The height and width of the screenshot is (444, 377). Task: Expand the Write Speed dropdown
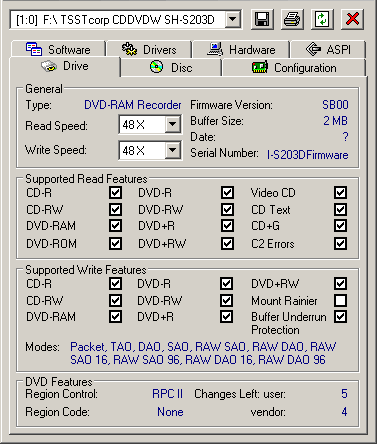(x=173, y=150)
